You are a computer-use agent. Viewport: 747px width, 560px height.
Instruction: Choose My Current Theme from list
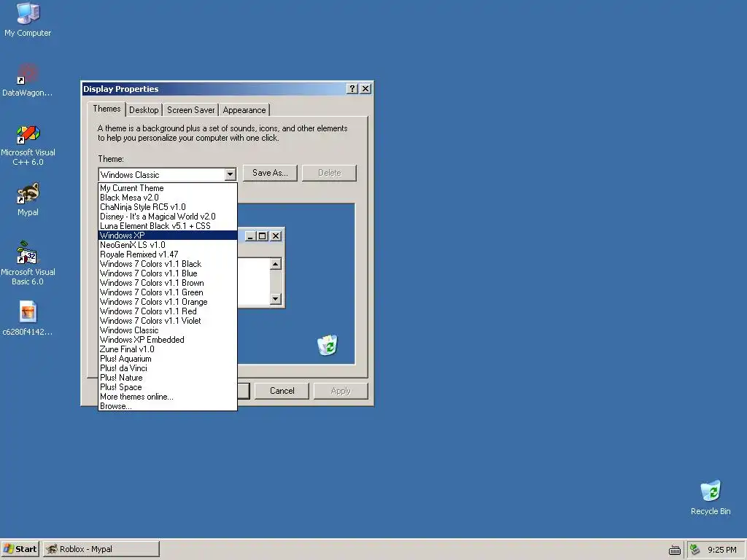coord(168,188)
